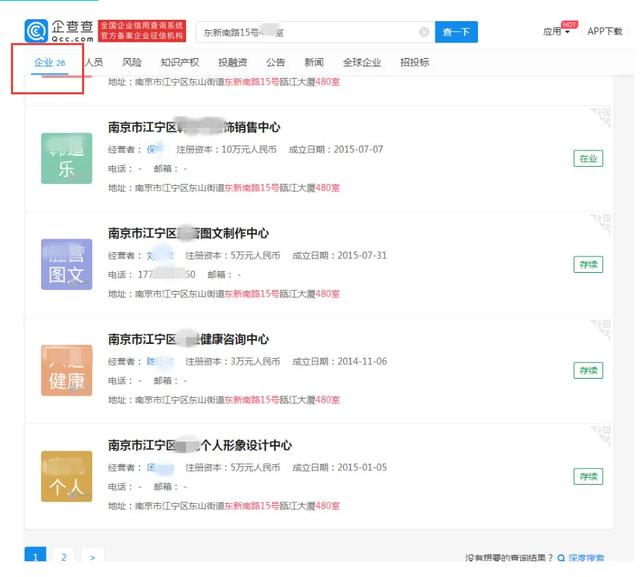Screen dimensions: 640x577
Task: Go to the 全球企业 tab
Action: (361, 63)
